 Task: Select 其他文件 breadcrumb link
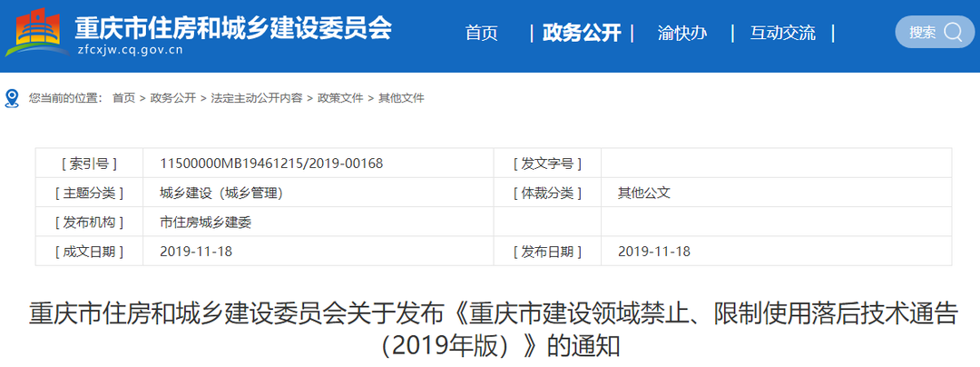(x=401, y=98)
